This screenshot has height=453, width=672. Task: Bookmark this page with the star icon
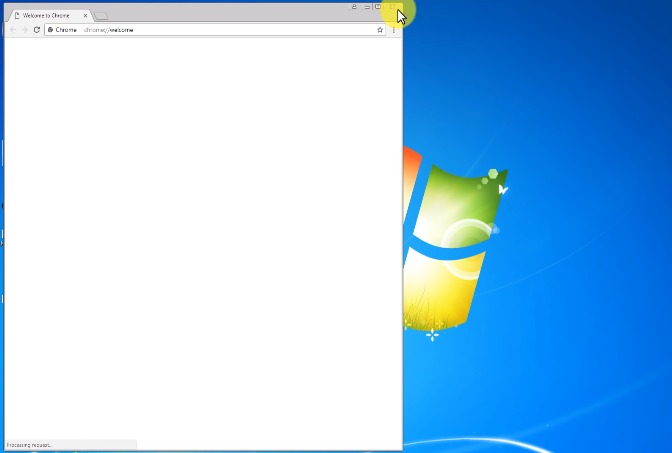380,30
